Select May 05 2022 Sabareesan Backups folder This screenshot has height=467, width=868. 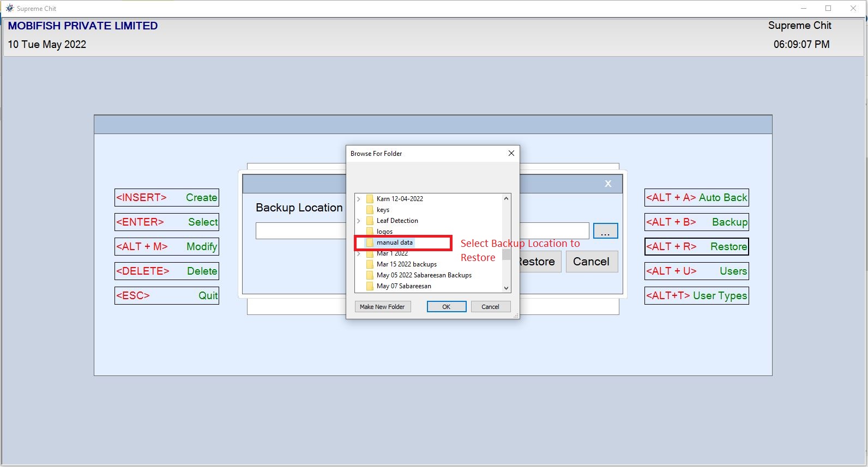pyautogui.click(x=424, y=275)
